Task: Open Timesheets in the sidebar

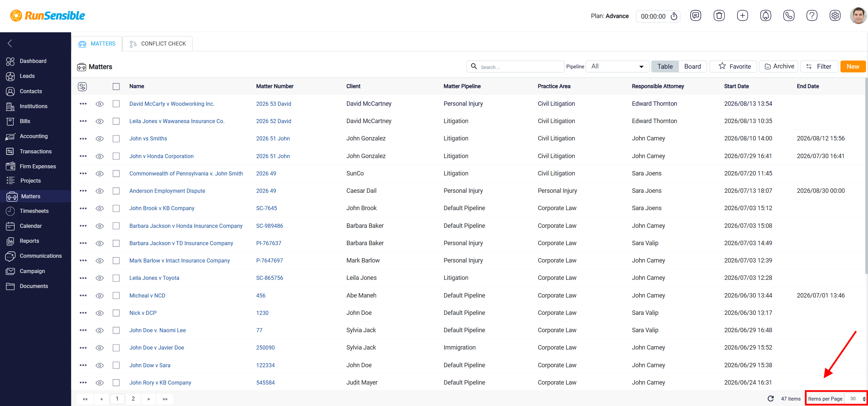Action: coord(34,211)
